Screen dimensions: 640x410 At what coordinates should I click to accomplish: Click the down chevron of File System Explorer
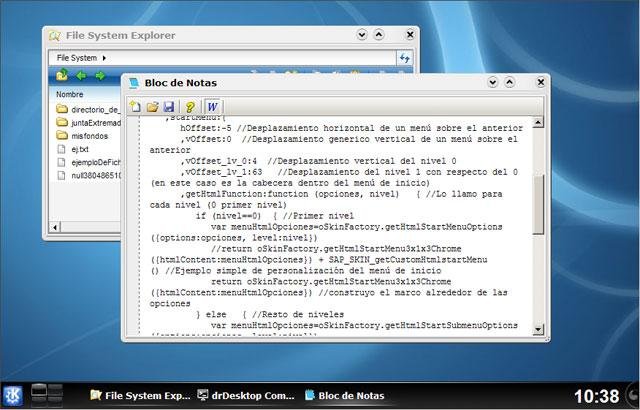pos(362,35)
